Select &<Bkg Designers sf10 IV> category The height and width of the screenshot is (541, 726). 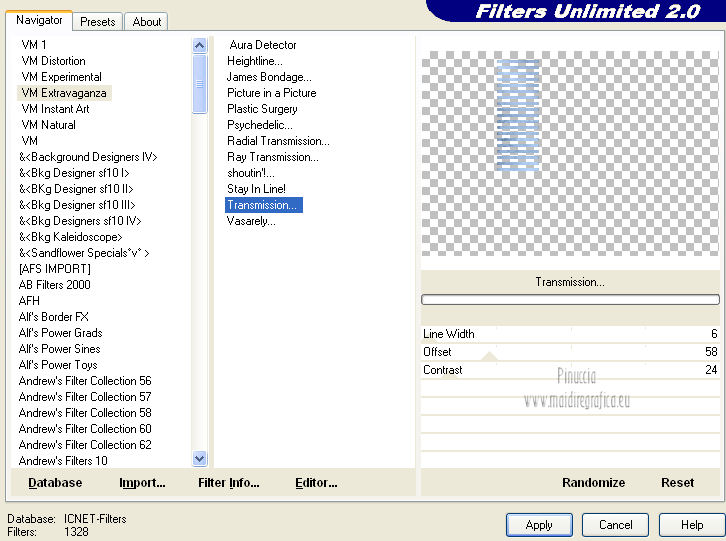tap(80, 221)
